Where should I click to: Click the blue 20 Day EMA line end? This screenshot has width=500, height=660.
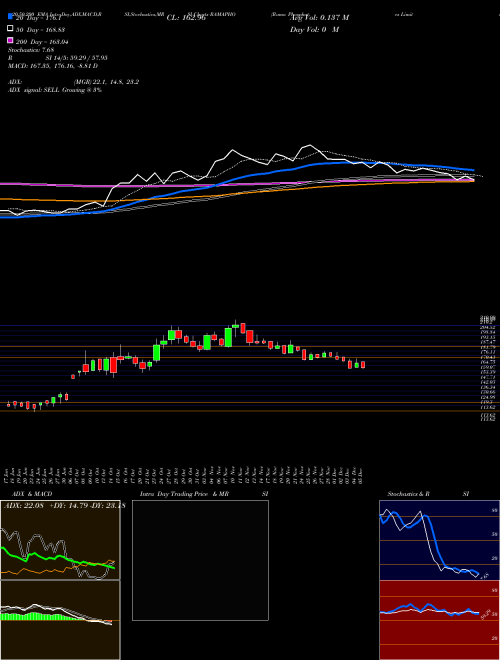473,170
